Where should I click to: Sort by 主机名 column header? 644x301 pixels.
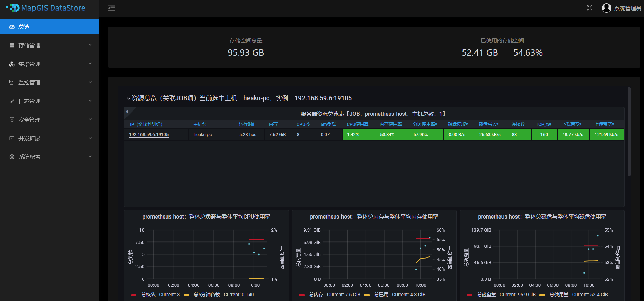point(200,125)
